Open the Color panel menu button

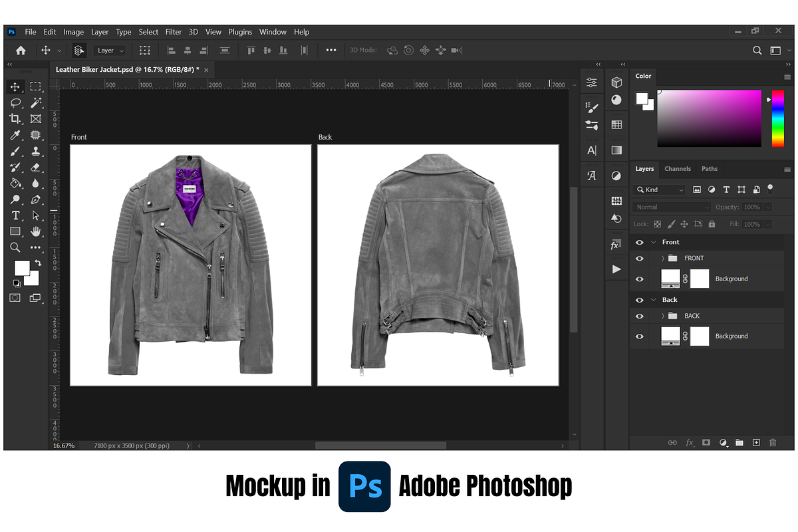pyautogui.click(x=787, y=76)
